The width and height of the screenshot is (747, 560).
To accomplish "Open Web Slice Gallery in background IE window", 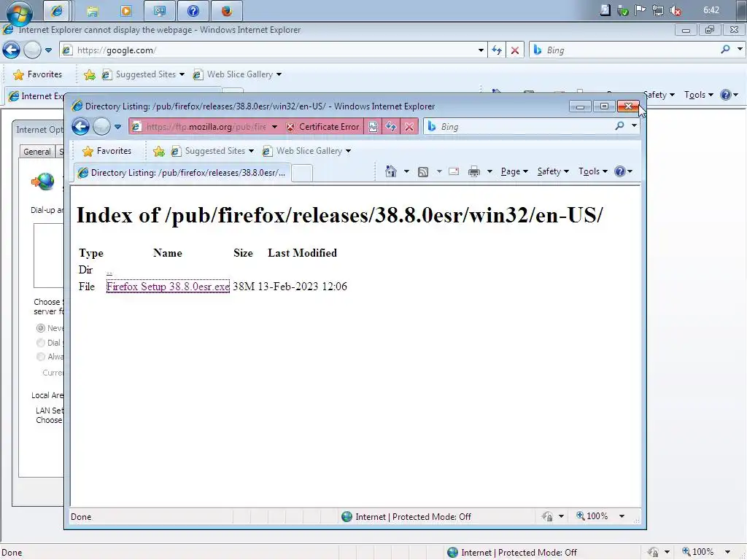I will pos(238,74).
